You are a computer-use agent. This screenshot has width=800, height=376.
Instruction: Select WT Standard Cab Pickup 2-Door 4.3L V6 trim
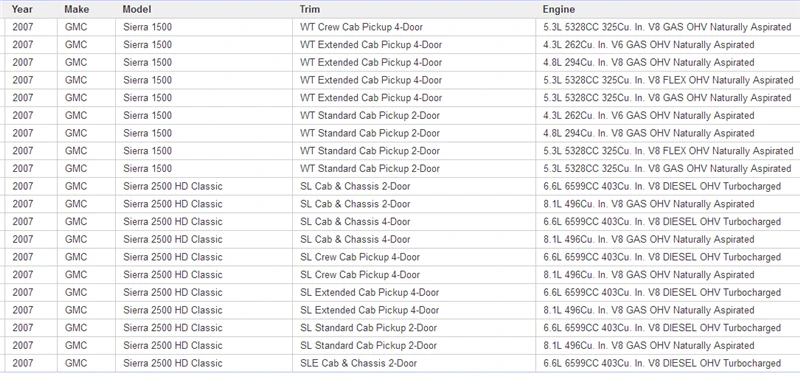pos(369,116)
